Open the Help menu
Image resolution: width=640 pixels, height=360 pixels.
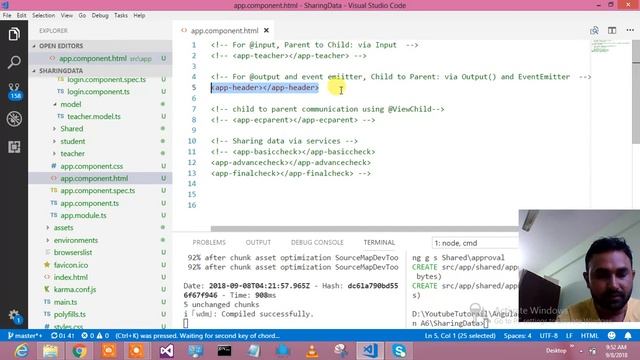[x=139, y=16]
